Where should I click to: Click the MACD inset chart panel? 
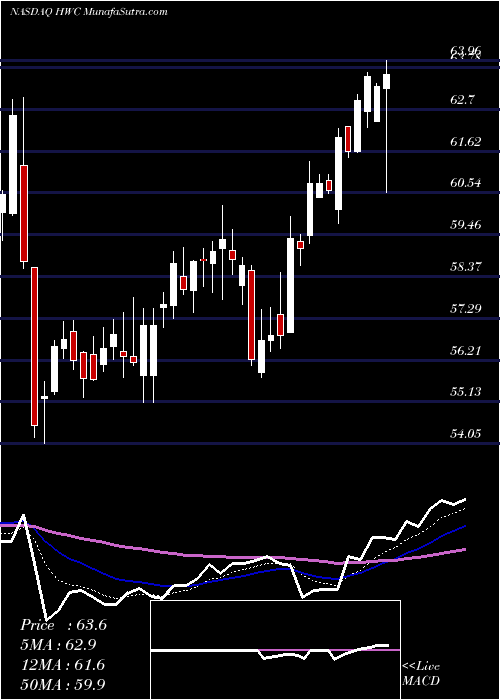coord(275,650)
